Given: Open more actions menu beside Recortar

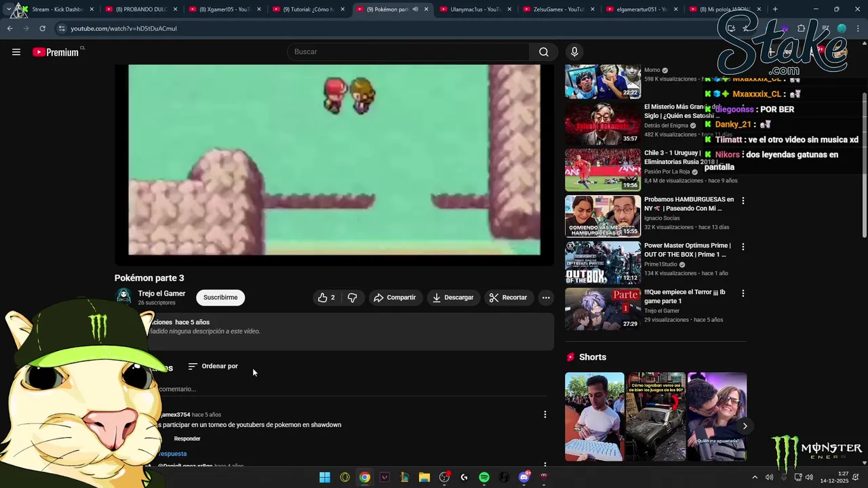Looking at the screenshot, I should [x=546, y=298].
